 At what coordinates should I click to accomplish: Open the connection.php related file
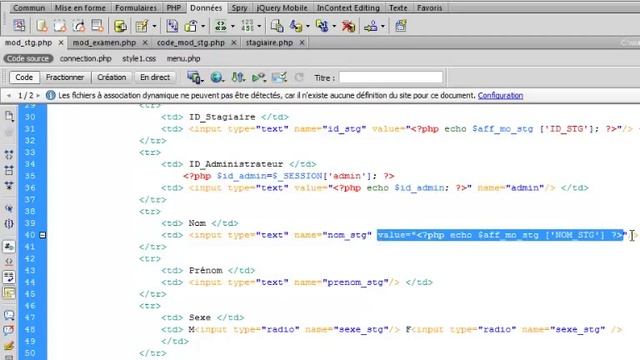(x=86, y=58)
